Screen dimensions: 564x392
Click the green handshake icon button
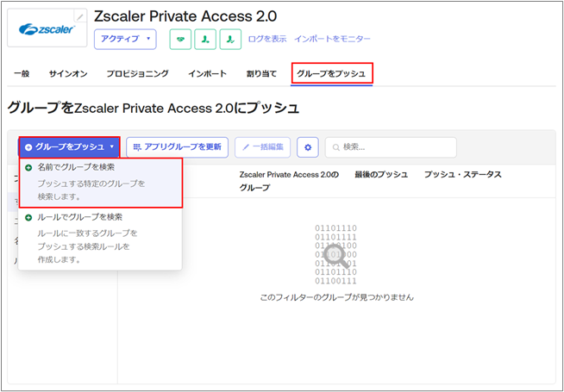click(180, 39)
